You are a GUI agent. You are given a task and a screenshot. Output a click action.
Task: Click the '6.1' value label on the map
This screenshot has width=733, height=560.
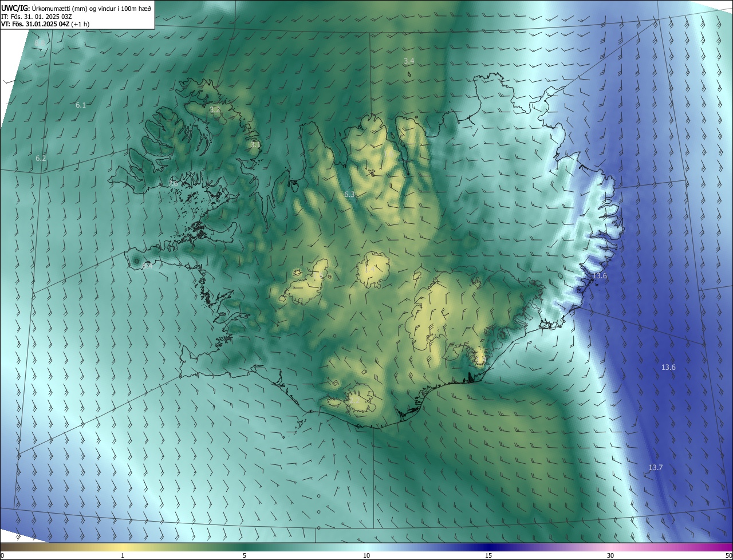click(x=81, y=105)
